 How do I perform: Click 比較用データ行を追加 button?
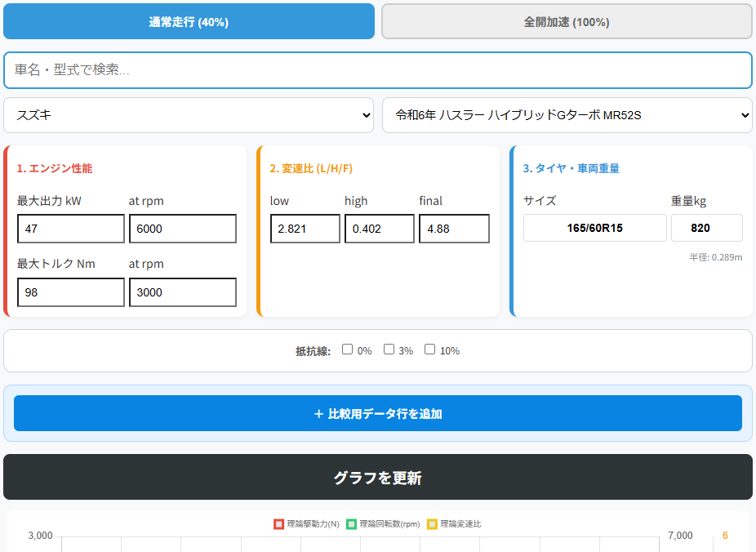377,413
